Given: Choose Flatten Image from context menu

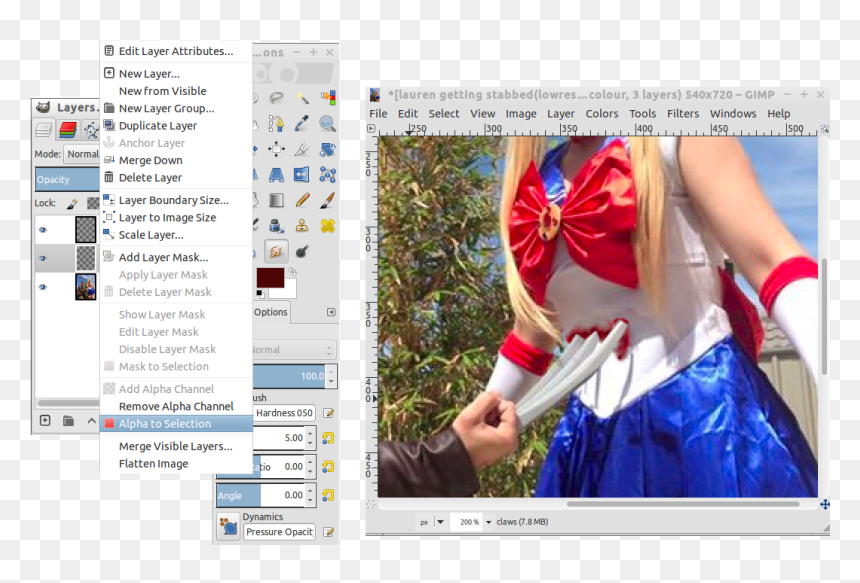Looking at the screenshot, I should (176, 463).
